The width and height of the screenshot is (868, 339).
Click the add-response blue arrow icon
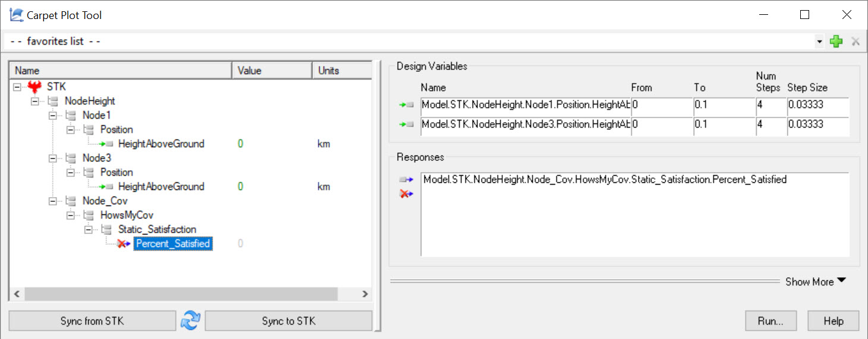(406, 180)
